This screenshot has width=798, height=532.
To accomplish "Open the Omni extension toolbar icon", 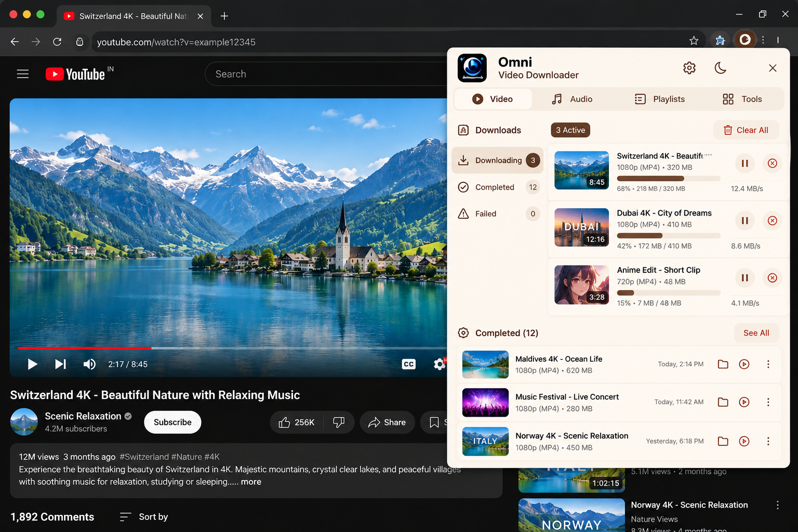I will coord(745,40).
